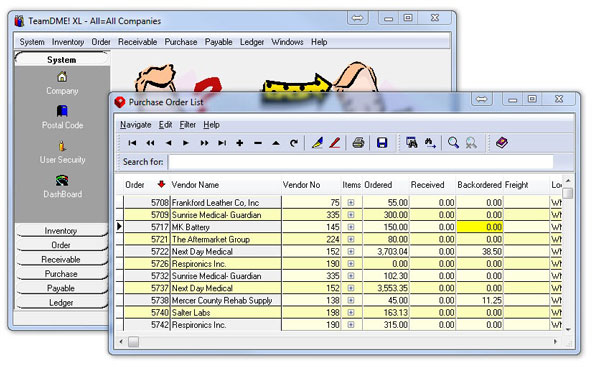Open the Payable sidebar section
600x367 pixels.
pyautogui.click(x=62, y=288)
